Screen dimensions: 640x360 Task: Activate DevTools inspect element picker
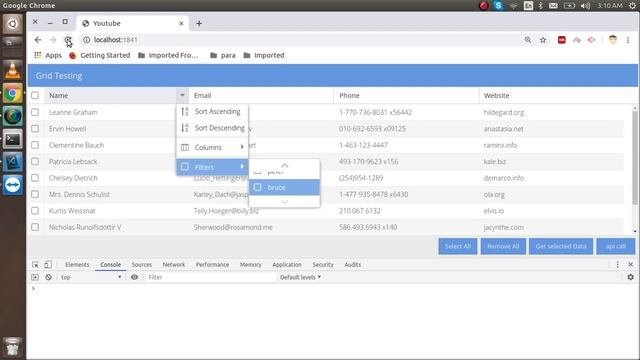[x=36, y=264]
